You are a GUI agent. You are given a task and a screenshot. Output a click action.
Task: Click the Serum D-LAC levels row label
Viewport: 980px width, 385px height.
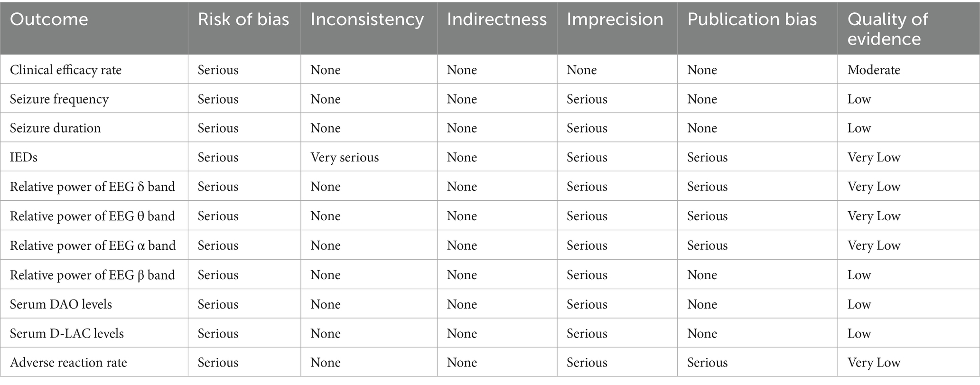tap(66, 334)
